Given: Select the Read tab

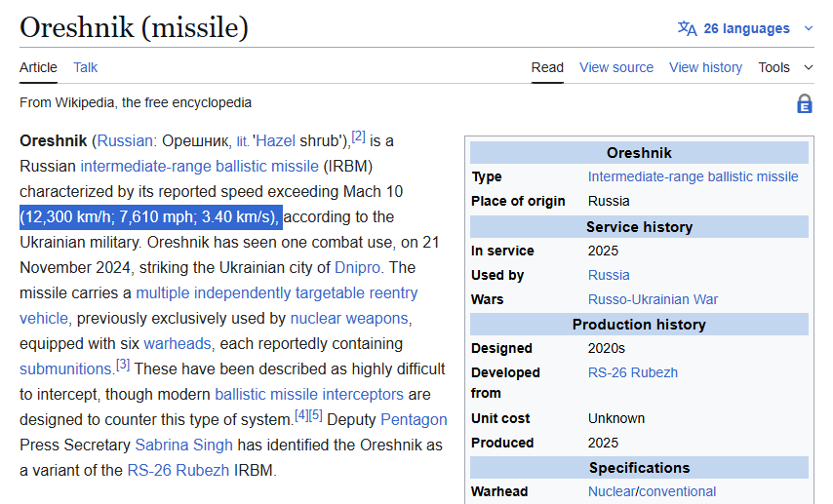Looking at the screenshot, I should pos(547,67).
